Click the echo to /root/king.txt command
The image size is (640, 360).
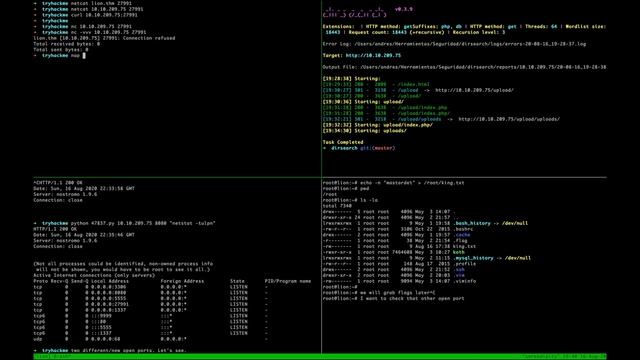tap(411, 183)
